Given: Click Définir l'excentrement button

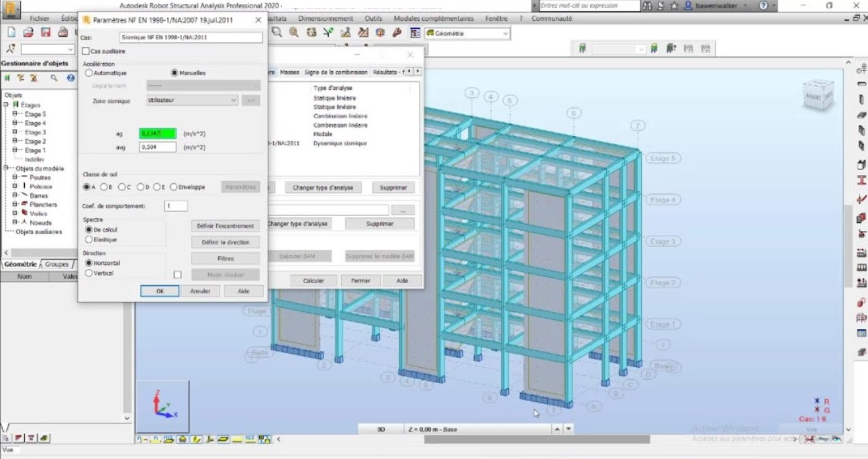Looking at the screenshot, I should [226, 226].
